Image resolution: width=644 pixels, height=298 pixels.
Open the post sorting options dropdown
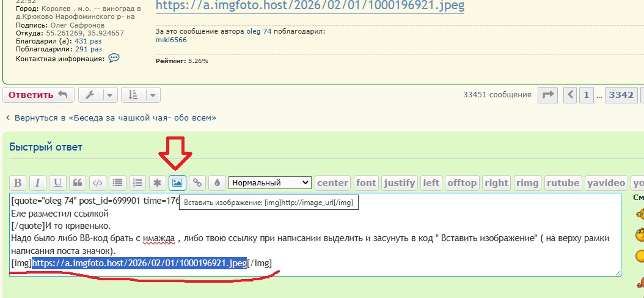pyautogui.click(x=141, y=95)
